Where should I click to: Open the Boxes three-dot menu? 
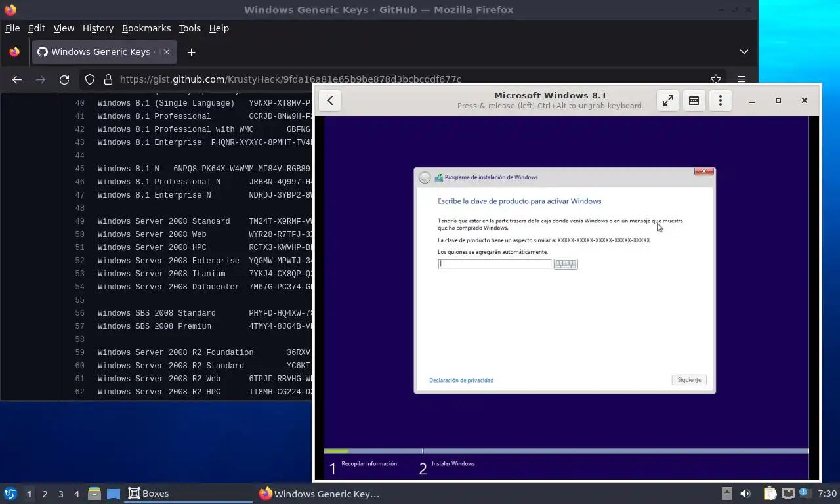(x=721, y=100)
